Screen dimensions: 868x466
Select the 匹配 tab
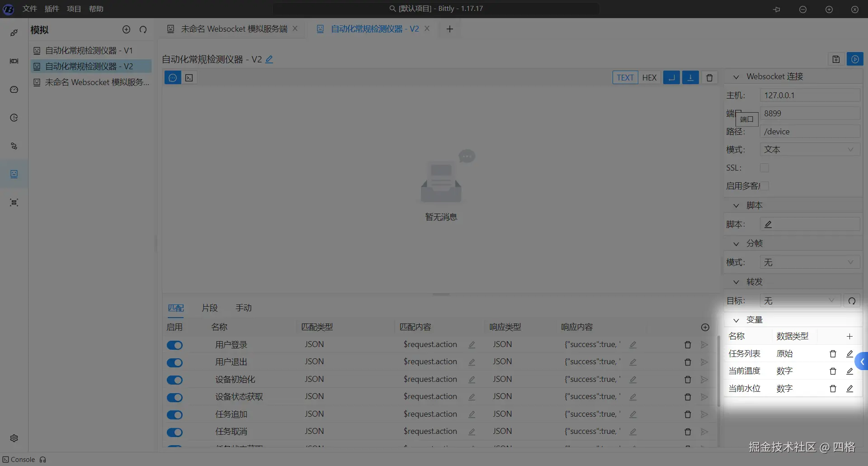click(x=176, y=308)
